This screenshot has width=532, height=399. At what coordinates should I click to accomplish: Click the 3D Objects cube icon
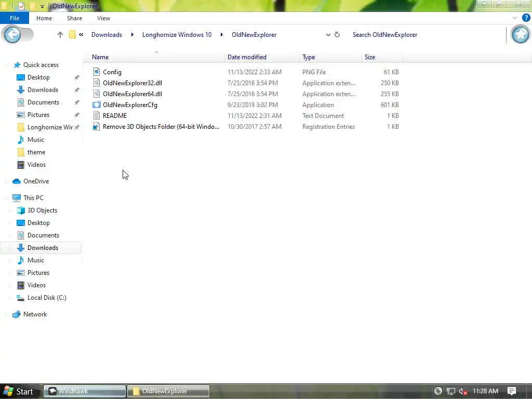click(x=21, y=210)
